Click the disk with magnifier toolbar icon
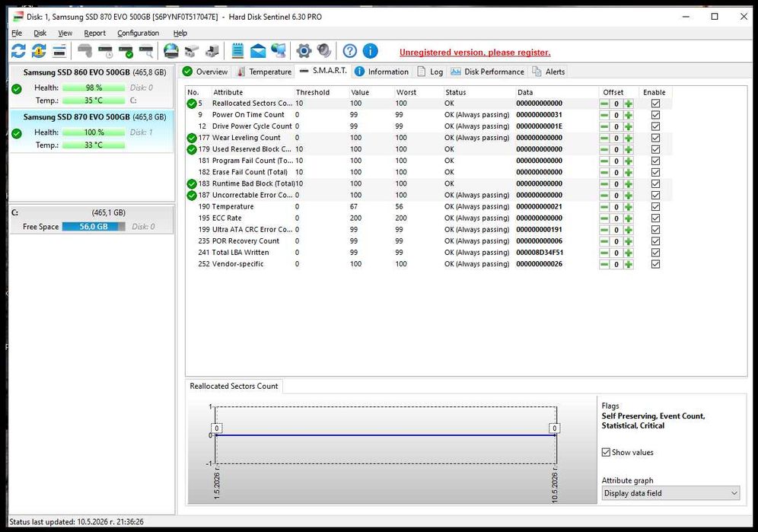The image size is (758, 532). (146, 51)
